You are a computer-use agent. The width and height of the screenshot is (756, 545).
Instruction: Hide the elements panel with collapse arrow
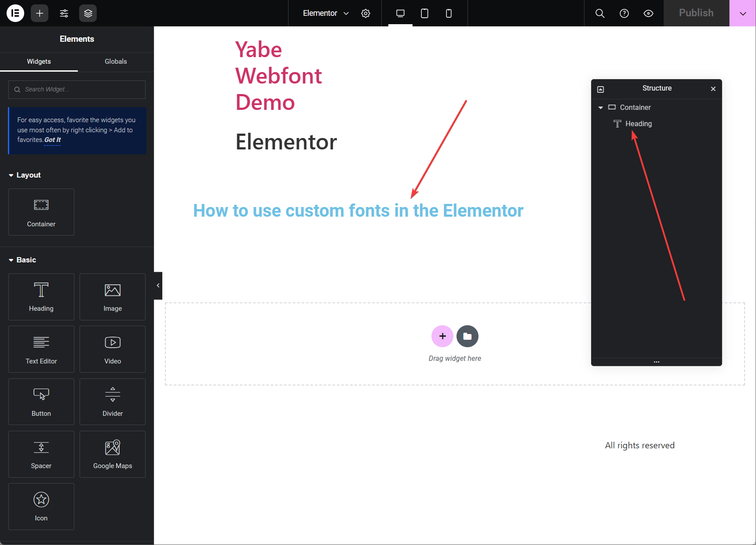click(x=158, y=286)
